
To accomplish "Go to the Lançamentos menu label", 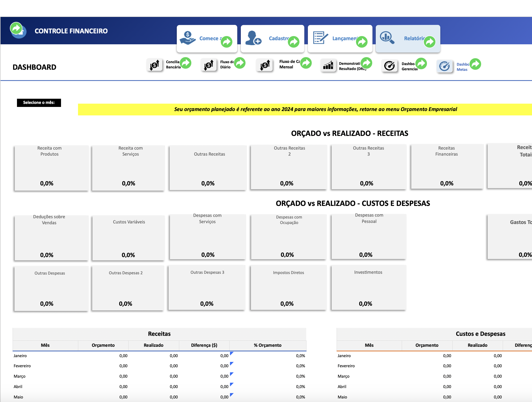I will [x=345, y=39].
